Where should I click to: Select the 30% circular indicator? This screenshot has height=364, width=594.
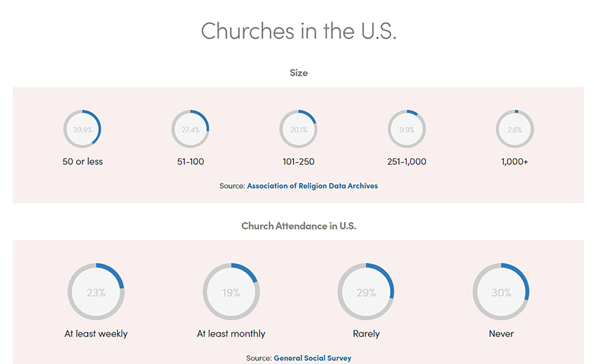point(501,292)
